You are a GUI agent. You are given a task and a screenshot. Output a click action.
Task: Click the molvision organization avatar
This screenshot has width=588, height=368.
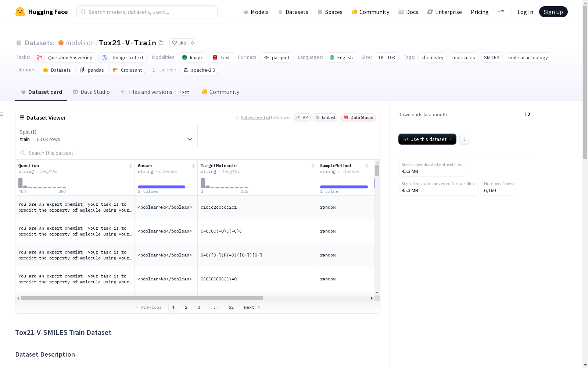click(61, 43)
